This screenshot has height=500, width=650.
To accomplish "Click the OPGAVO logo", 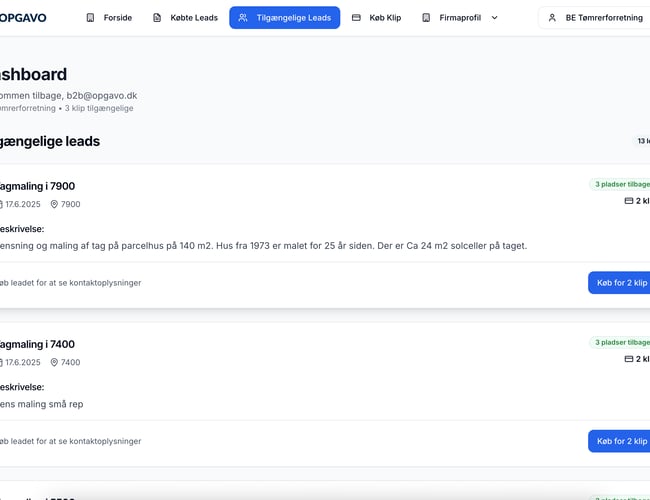I will click(x=23, y=17).
